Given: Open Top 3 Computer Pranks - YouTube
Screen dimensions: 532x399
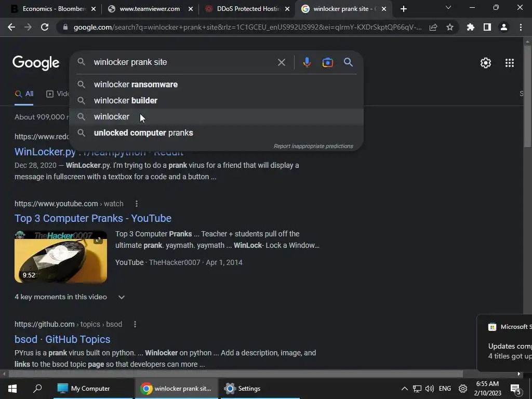Looking at the screenshot, I should (x=93, y=218).
